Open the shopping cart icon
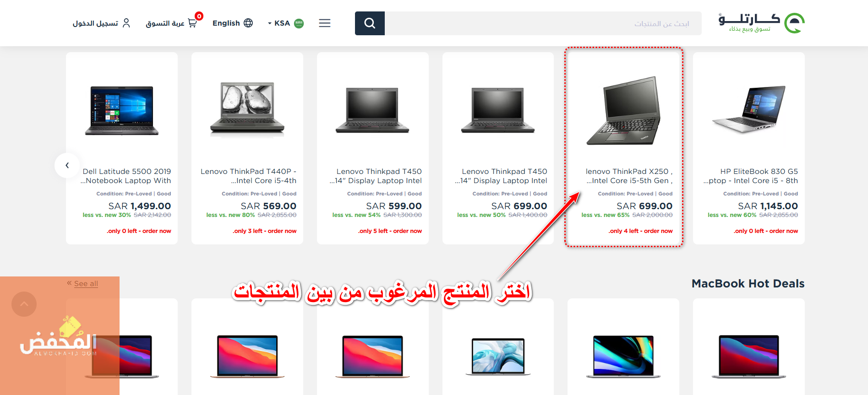The width and height of the screenshot is (868, 395). pos(192,23)
